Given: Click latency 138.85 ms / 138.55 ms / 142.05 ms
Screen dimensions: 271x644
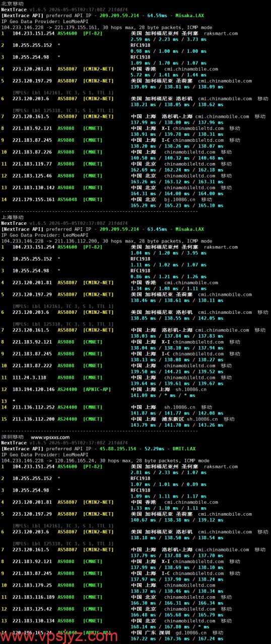Looking at the screenshot, I should 173,318.
